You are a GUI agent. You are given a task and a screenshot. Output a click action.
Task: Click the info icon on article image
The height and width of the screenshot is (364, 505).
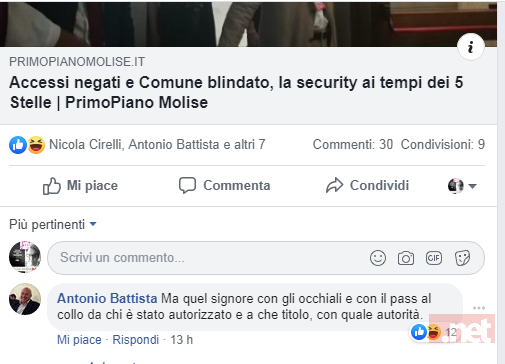click(470, 47)
